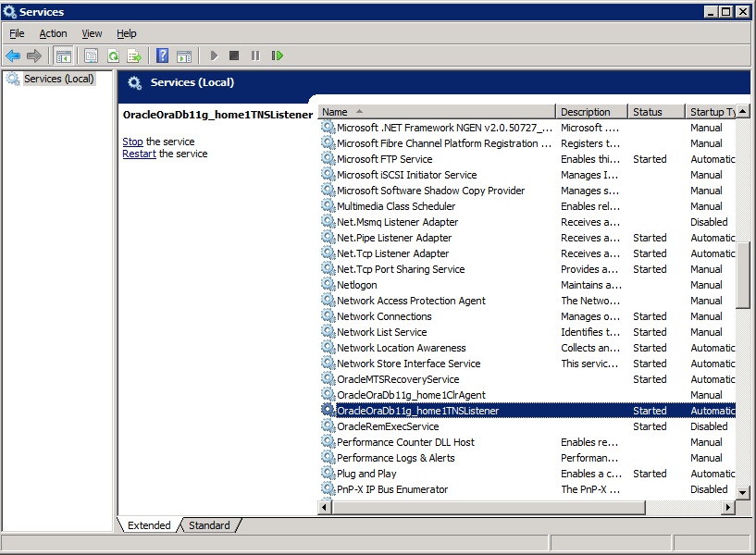756x555 pixels.
Task: Click the Export List toolbar icon
Action: [134, 55]
